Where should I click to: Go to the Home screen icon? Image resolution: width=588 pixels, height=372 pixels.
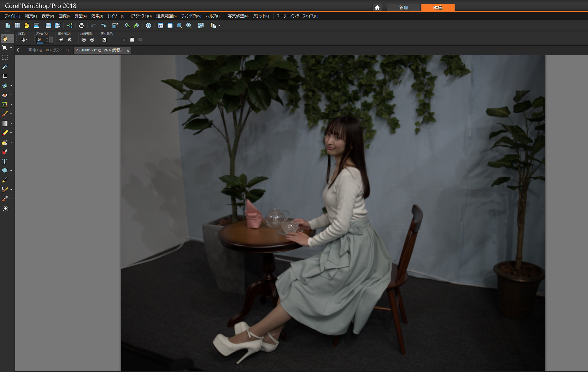[x=377, y=8]
